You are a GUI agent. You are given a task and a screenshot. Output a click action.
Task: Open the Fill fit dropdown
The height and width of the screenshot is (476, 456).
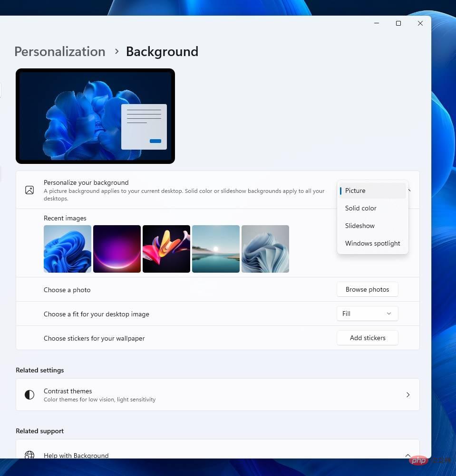[367, 314]
